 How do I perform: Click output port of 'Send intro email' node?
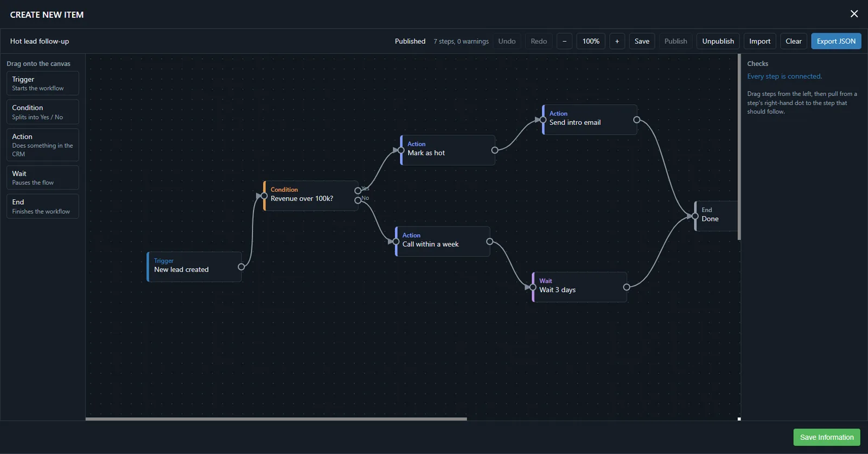(637, 120)
